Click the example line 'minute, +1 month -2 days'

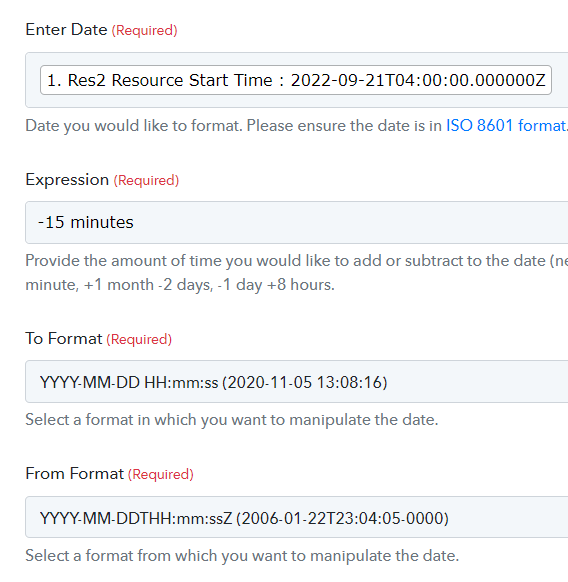click(x=180, y=285)
